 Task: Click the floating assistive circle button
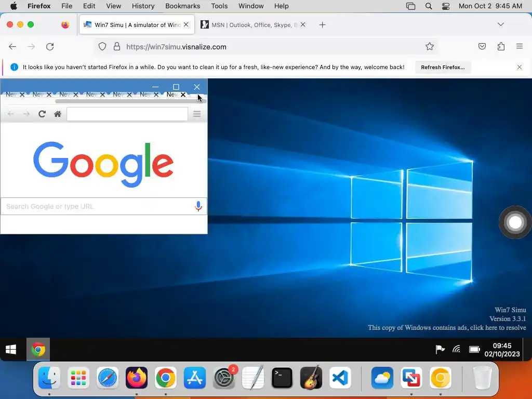pos(515,222)
